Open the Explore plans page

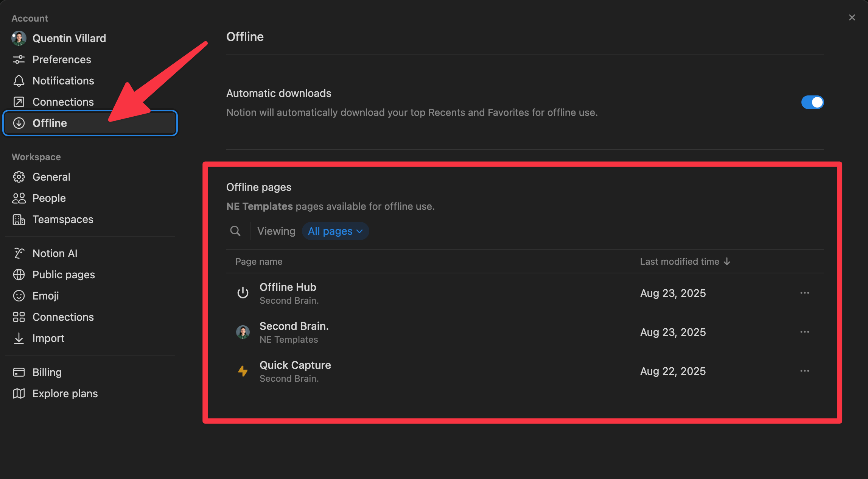pos(65,393)
